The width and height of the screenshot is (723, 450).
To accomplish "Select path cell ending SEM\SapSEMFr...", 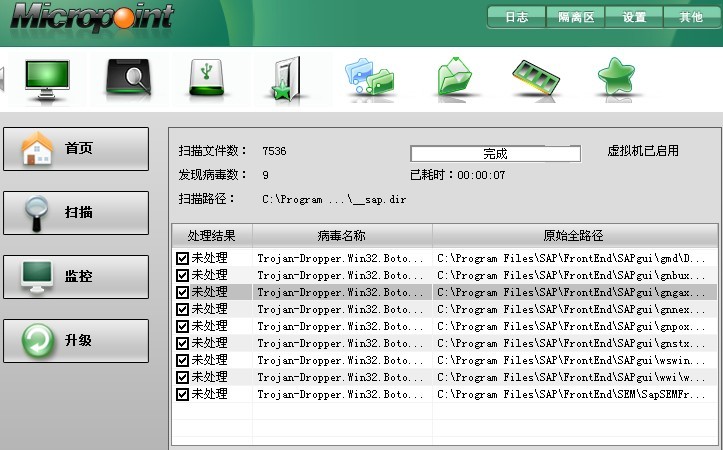I will pyautogui.click(x=575, y=395).
